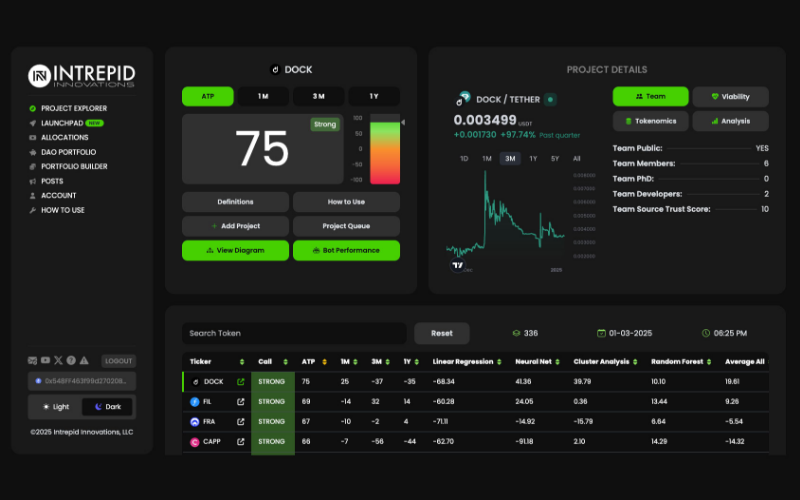Click the LOGOUT button
Image resolution: width=800 pixels, height=500 pixels.
point(118,361)
